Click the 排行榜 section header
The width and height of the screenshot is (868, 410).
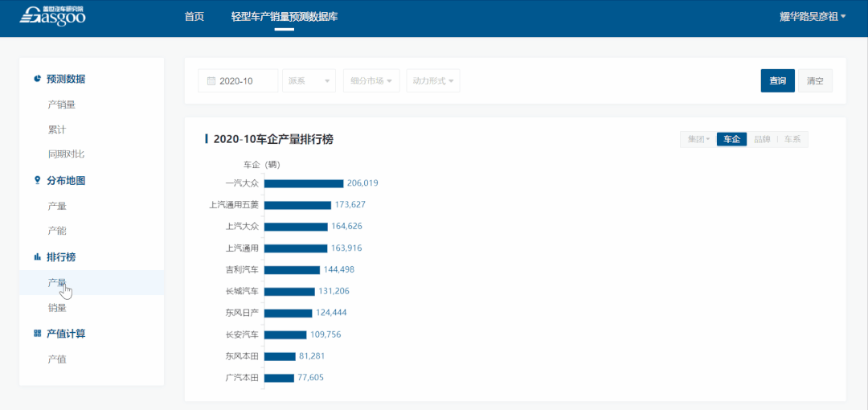[x=61, y=257]
